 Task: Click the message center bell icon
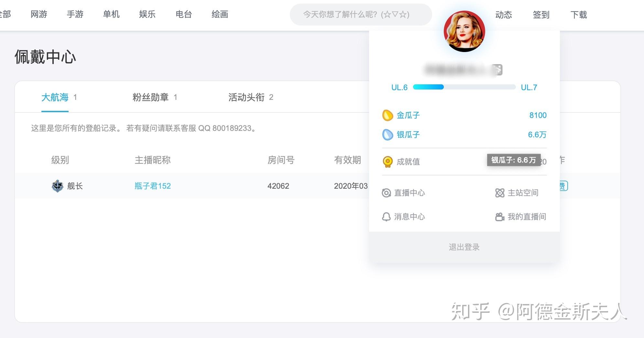pyautogui.click(x=386, y=217)
